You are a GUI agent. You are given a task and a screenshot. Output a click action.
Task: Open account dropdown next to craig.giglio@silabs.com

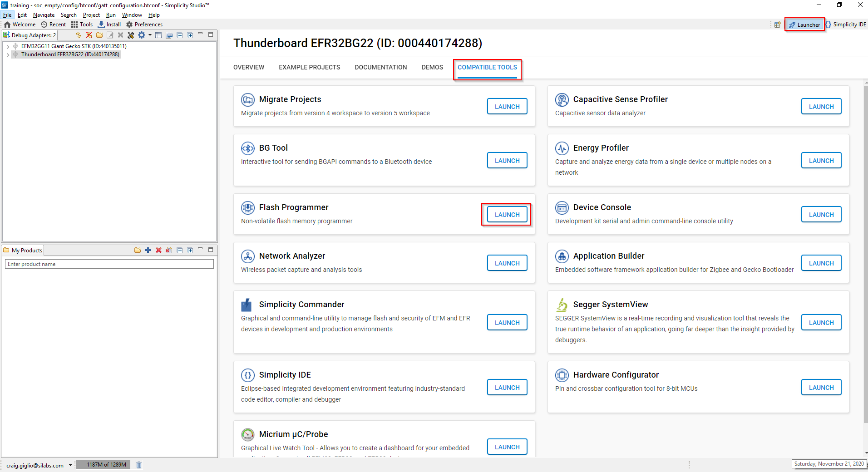[70, 465]
